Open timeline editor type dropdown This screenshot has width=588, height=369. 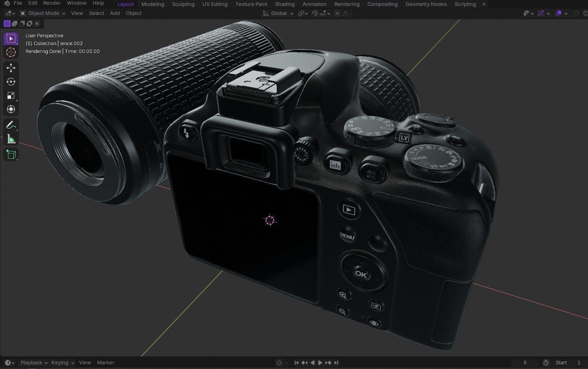(9, 363)
